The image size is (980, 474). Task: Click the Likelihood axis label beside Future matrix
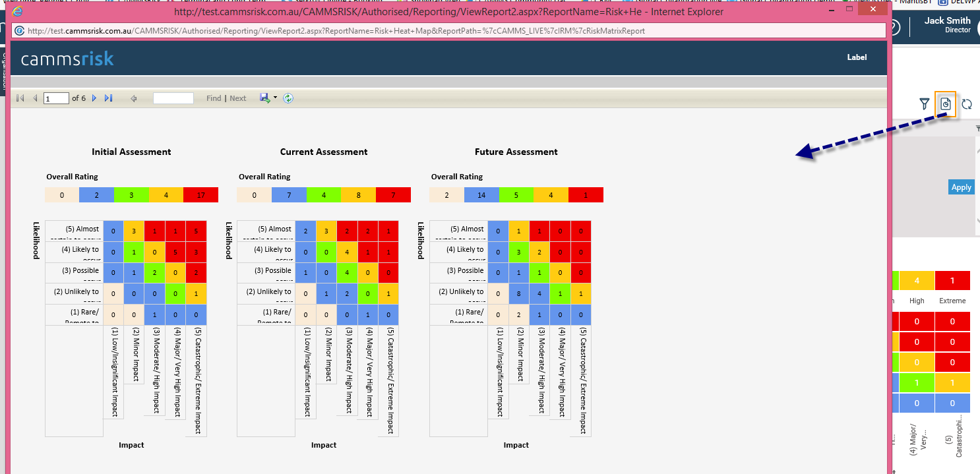pyautogui.click(x=421, y=240)
